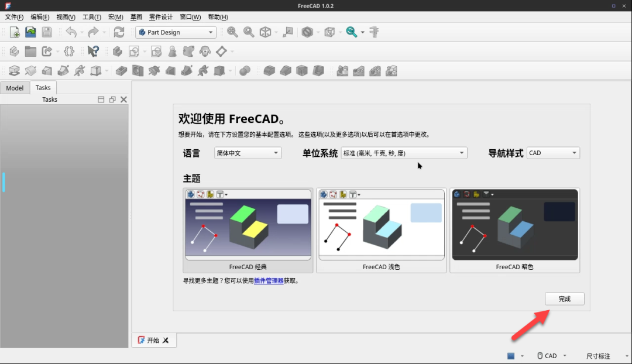
Task: Create a new empty document
Action: tap(14, 32)
